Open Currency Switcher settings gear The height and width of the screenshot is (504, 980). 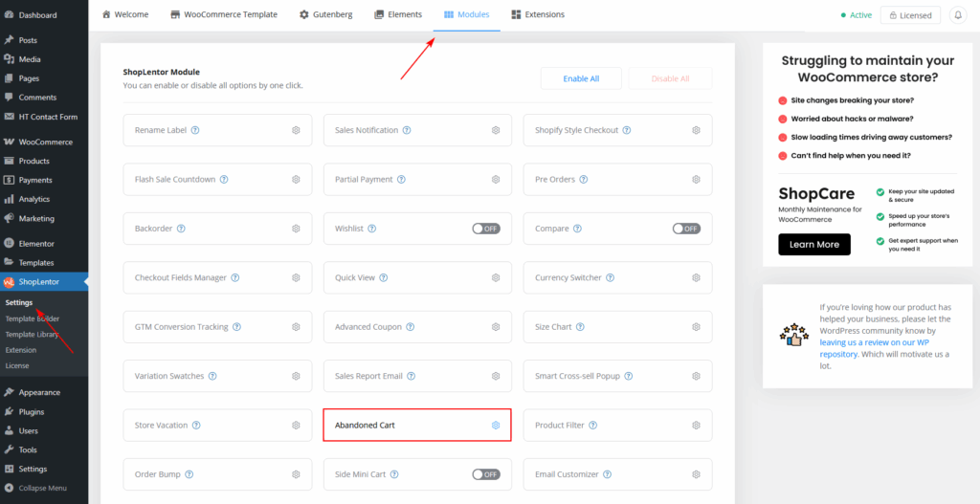tap(696, 277)
